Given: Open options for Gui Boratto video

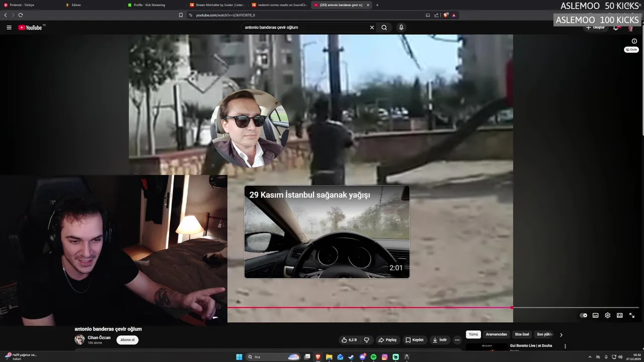Looking at the screenshot, I should [565, 346].
